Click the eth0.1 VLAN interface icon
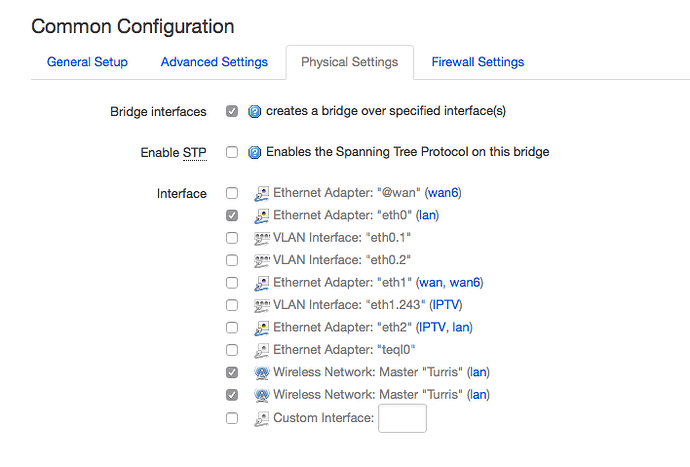This screenshot has height=467, width=690. (x=262, y=238)
